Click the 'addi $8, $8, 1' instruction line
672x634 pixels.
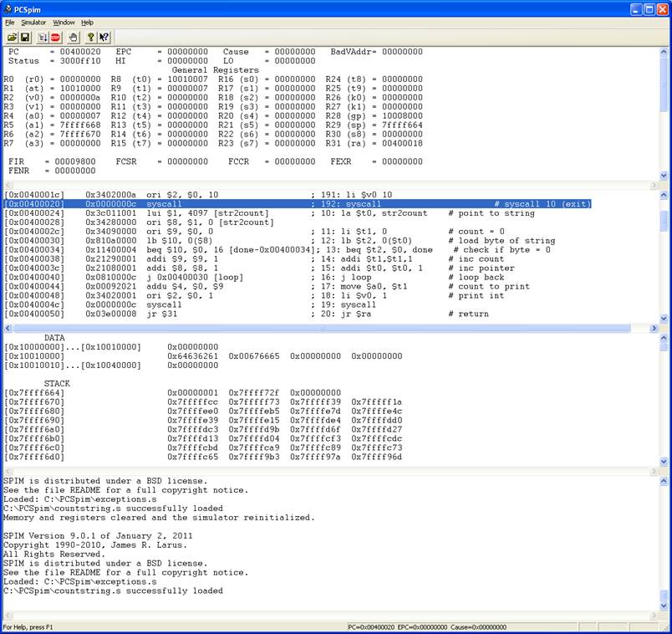[259, 268]
